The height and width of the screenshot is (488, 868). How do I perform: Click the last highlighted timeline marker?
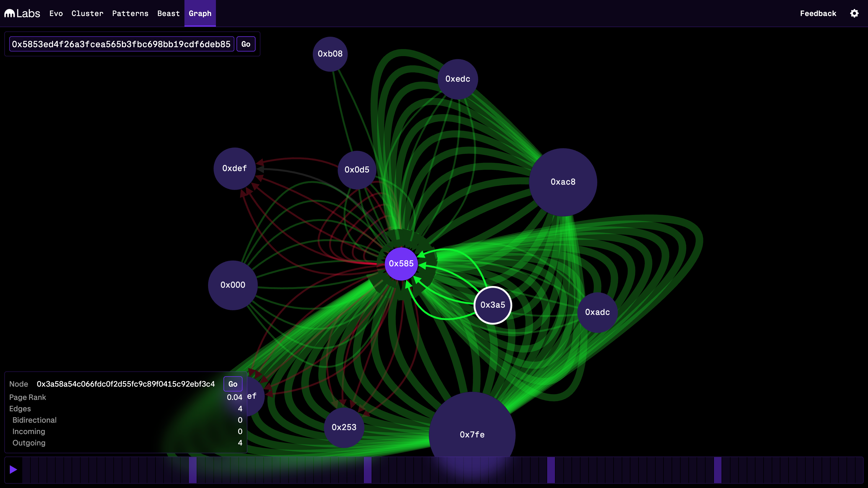717,470
